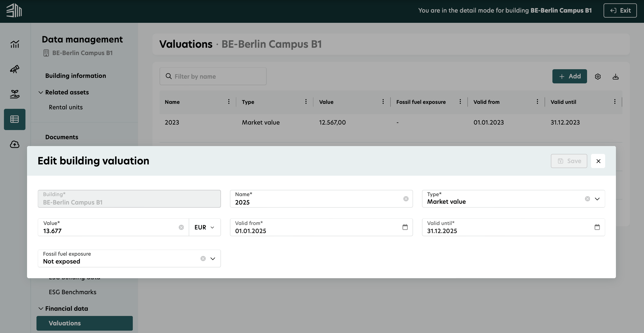The image size is (644, 333).
Task: Exit the building detail mode
Action: [620, 10]
